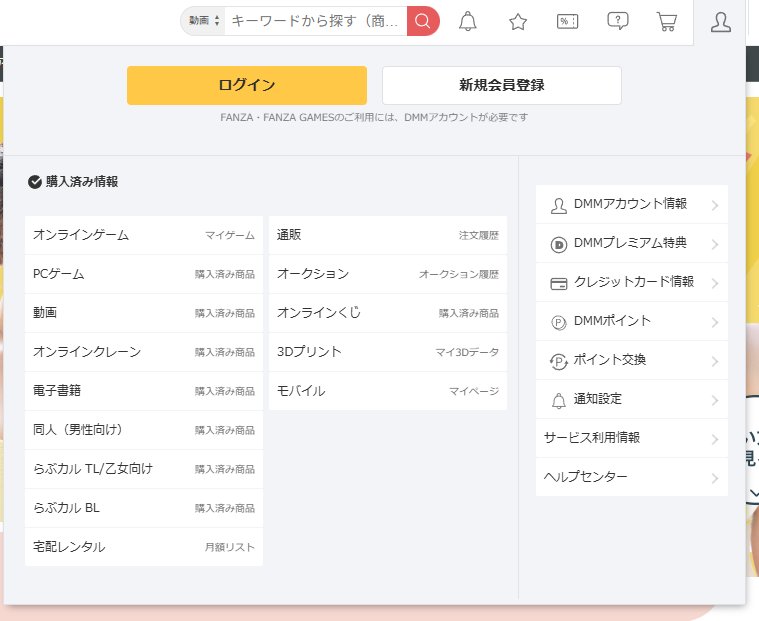Click the ポイント交換 exchange icon
The image size is (759, 621).
pos(559,361)
